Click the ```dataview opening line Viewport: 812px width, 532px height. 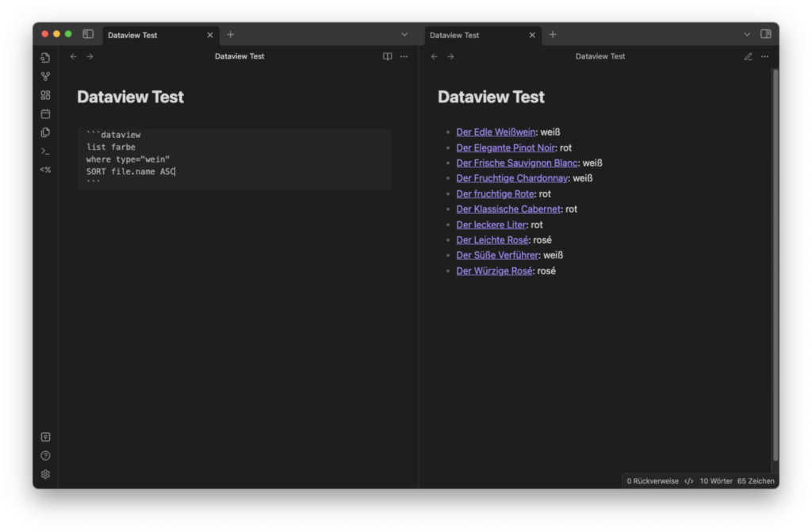(113, 135)
